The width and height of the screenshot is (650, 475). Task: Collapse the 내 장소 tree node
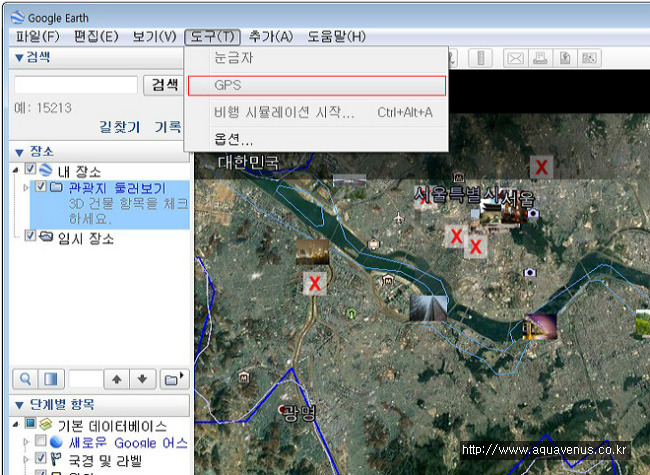pyautogui.click(x=16, y=170)
